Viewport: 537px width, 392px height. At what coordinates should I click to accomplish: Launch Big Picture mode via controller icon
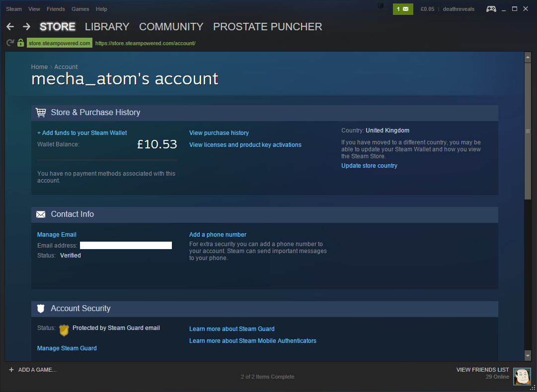point(491,9)
